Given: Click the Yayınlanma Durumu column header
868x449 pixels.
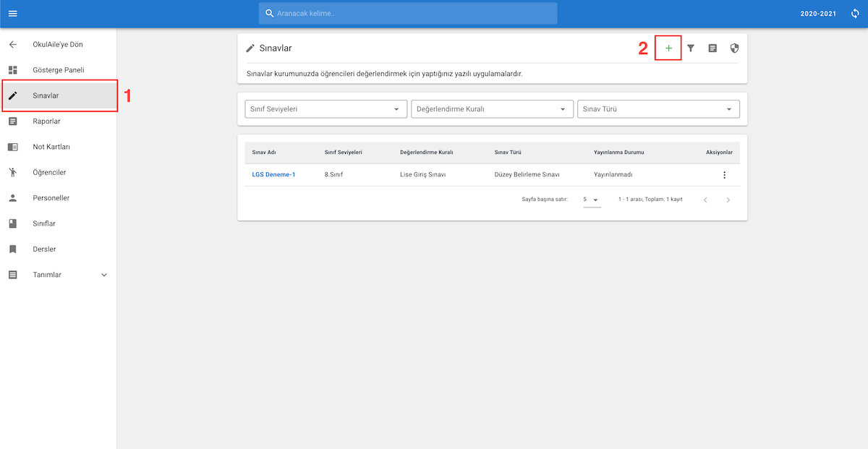Looking at the screenshot, I should point(618,153).
